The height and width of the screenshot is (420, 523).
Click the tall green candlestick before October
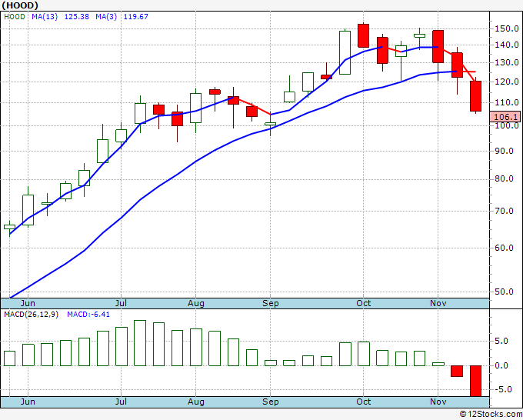pos(345,53)
